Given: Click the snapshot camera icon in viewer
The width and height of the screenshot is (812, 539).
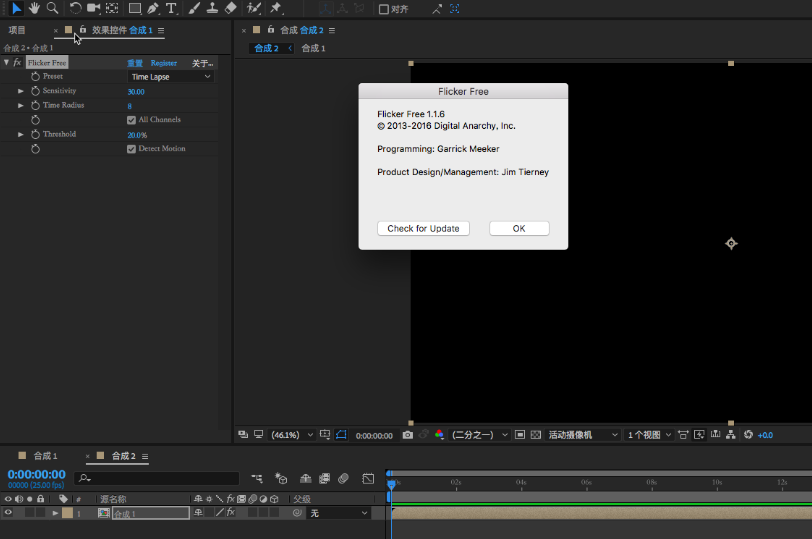Looking at the screenshot, I should point(408,435).
